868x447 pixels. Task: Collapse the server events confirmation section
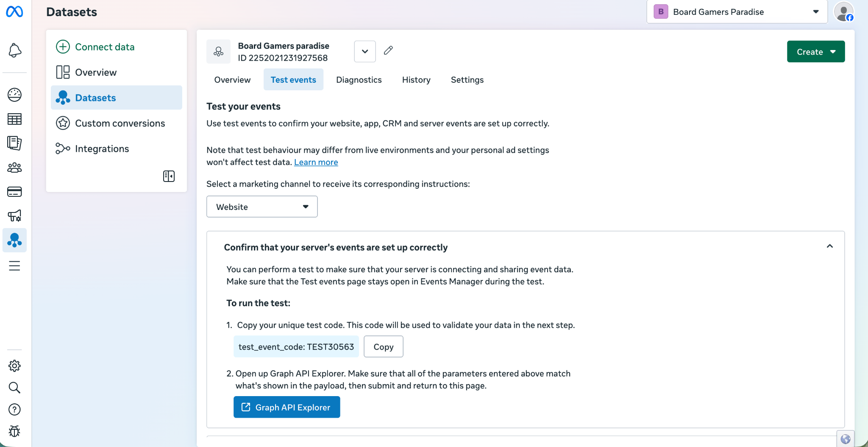pyautogui.click(x=830, y=246)
